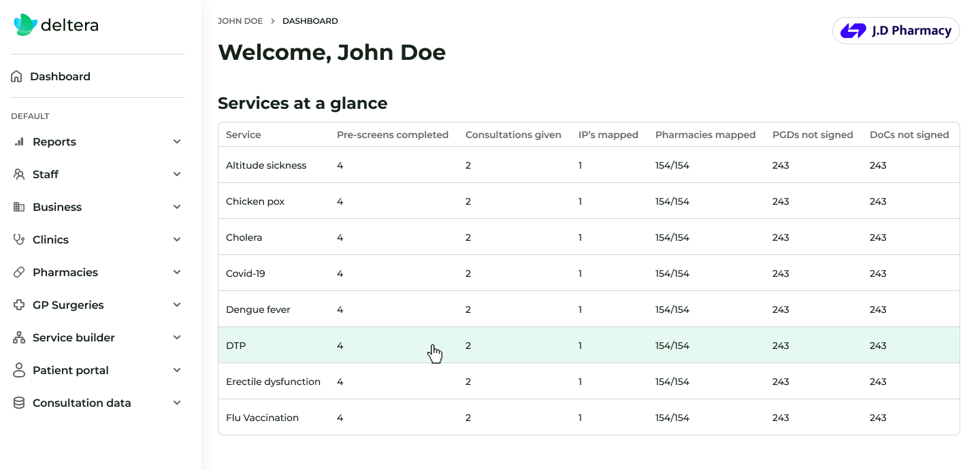Expand the Reports chevron

click(x=177, y=141)
